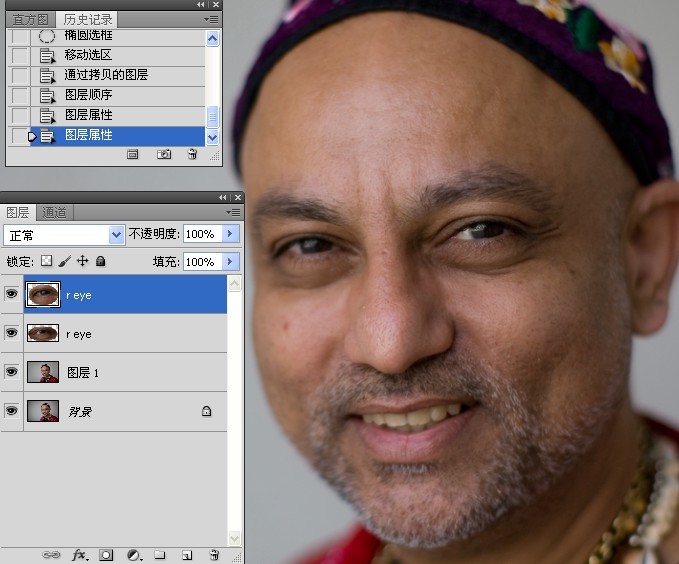Create new snapshot camera icon
The image size is (679, 564).
(x=164, y=155)
